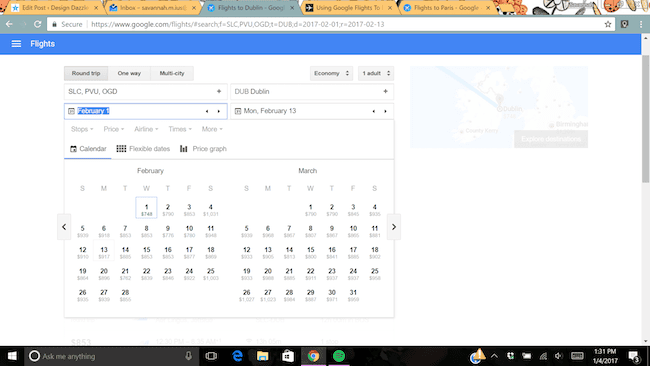The image size is (650, 366).
Task: Click the Flights header title
Action: 42,44
